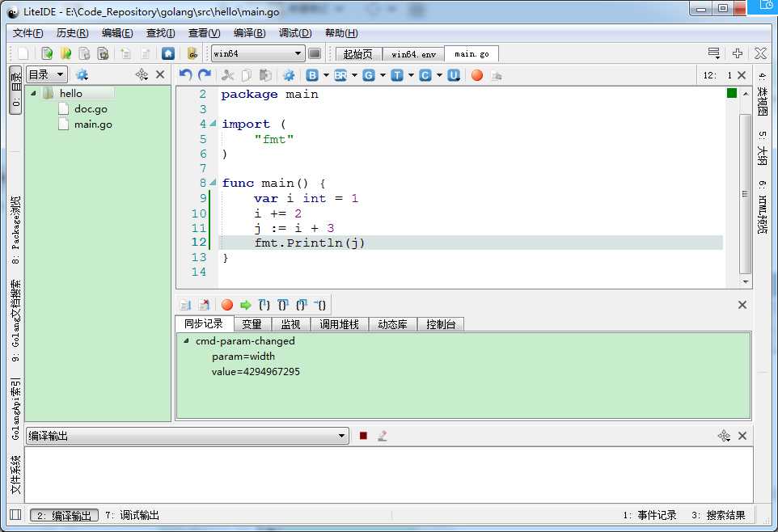
Task: Click the Go document icon in the toolbar
Action: [x=192, y=53]
